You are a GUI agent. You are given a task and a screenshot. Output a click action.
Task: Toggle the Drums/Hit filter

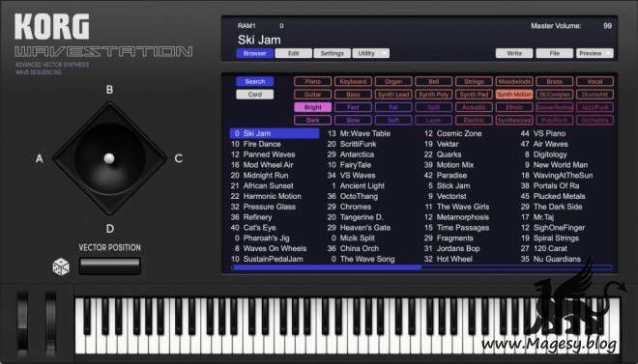pyautogui.click(x=594, y=95)
